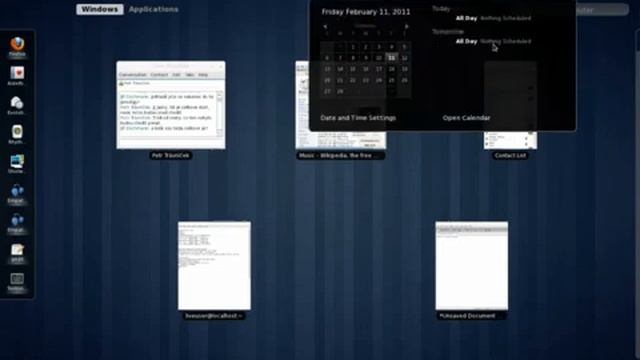Click the search field in the top bar
640x360 pixels.
602,10
